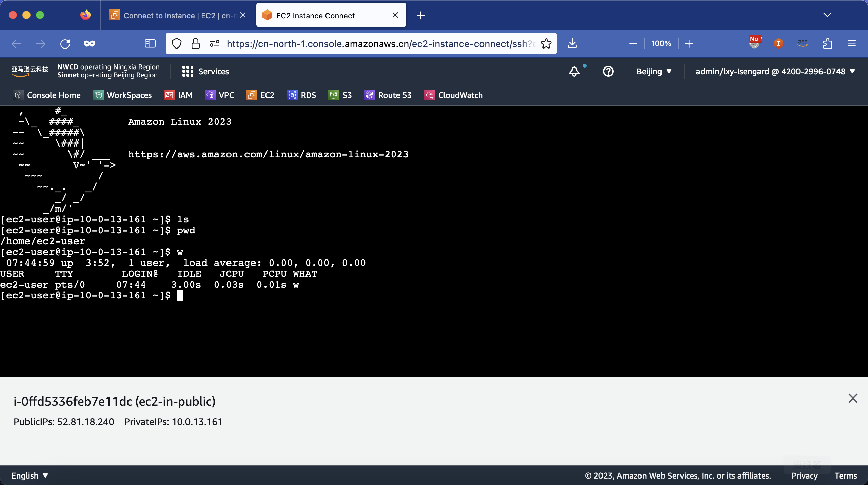Viewport: 868px width, 485px height.
Task: Open the Firefox application hamburger menu
Action: pos(852,44)
